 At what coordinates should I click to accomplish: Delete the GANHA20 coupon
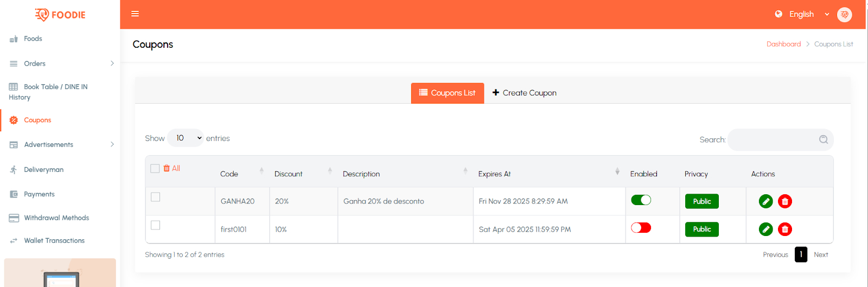click(784, 201)
